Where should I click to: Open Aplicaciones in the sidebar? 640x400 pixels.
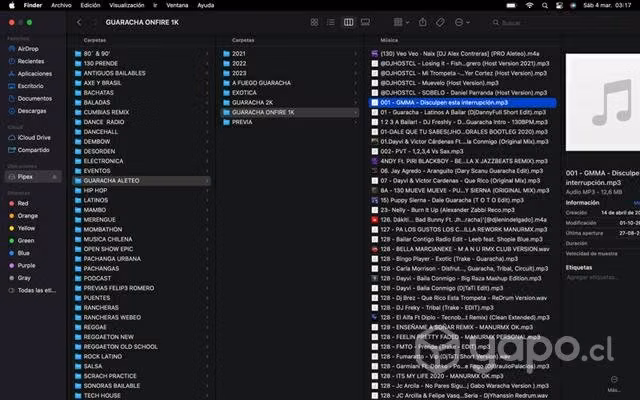point(35,73)
